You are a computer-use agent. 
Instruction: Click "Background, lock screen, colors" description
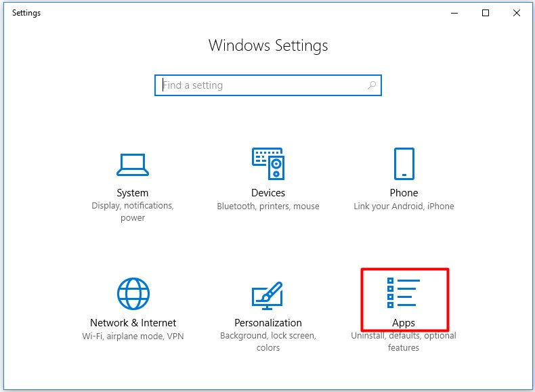pos(268,341)
